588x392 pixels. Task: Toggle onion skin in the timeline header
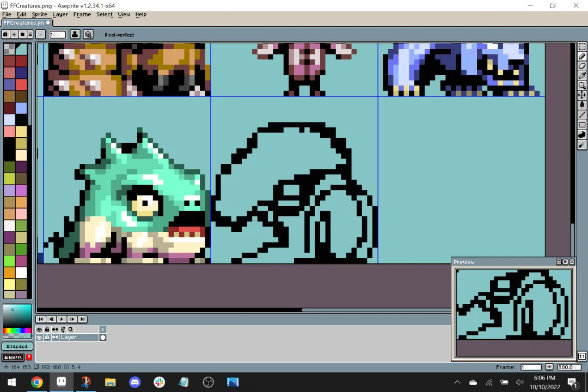70,329
